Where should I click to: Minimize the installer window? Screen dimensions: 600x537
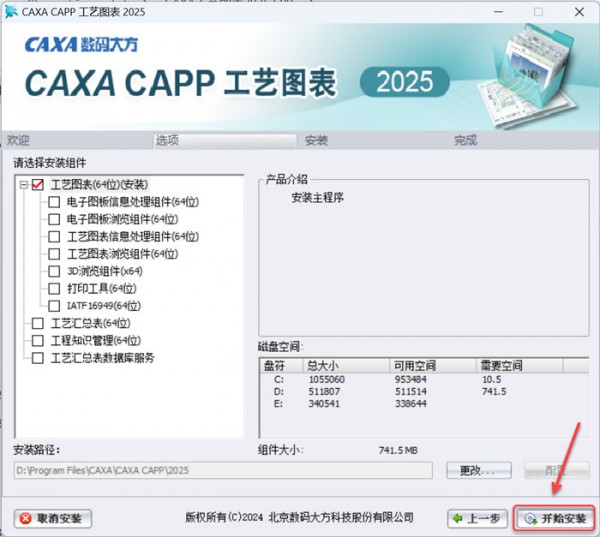(499, 12)
